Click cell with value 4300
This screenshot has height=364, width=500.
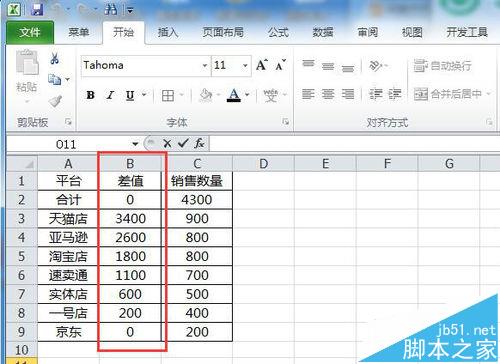click(x=197, y=200)
